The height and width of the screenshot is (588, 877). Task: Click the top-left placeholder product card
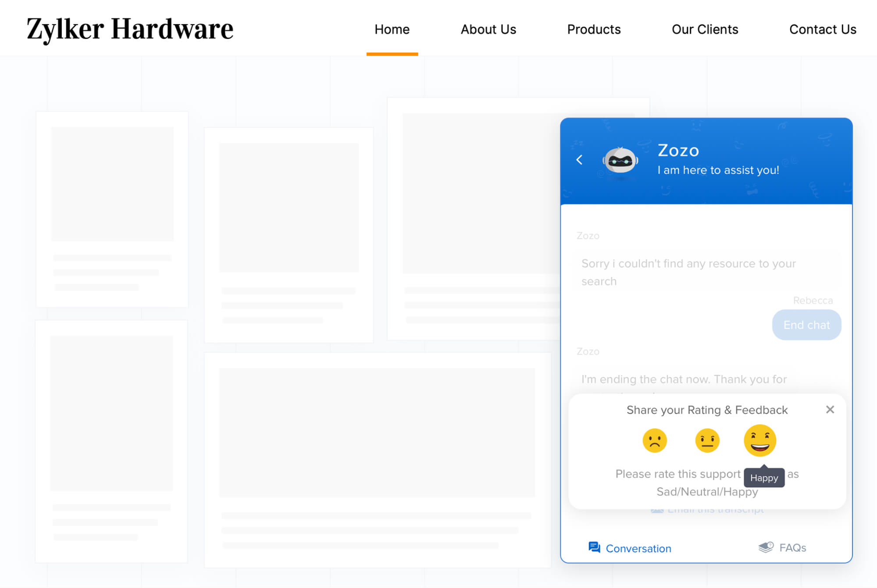click(112, 209)
